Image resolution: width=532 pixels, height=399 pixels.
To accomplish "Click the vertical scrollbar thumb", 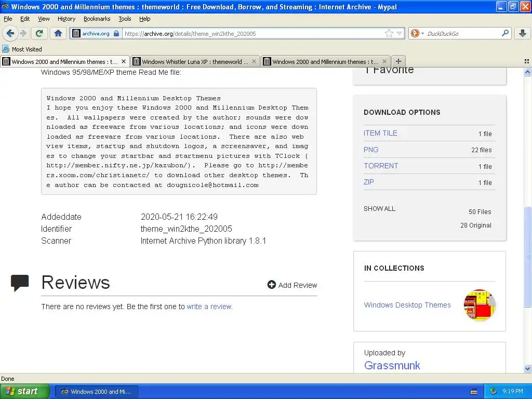I will tap(527, 257).
